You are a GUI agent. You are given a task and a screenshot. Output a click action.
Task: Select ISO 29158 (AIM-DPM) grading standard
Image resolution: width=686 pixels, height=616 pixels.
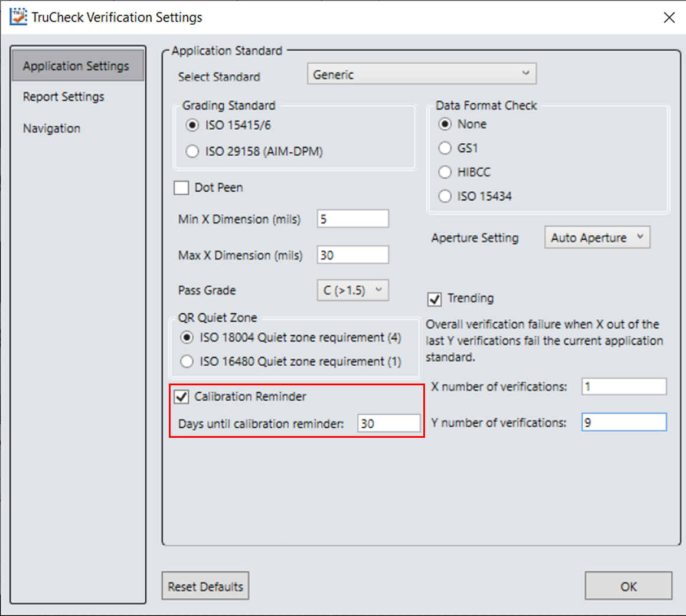point(192,152)
